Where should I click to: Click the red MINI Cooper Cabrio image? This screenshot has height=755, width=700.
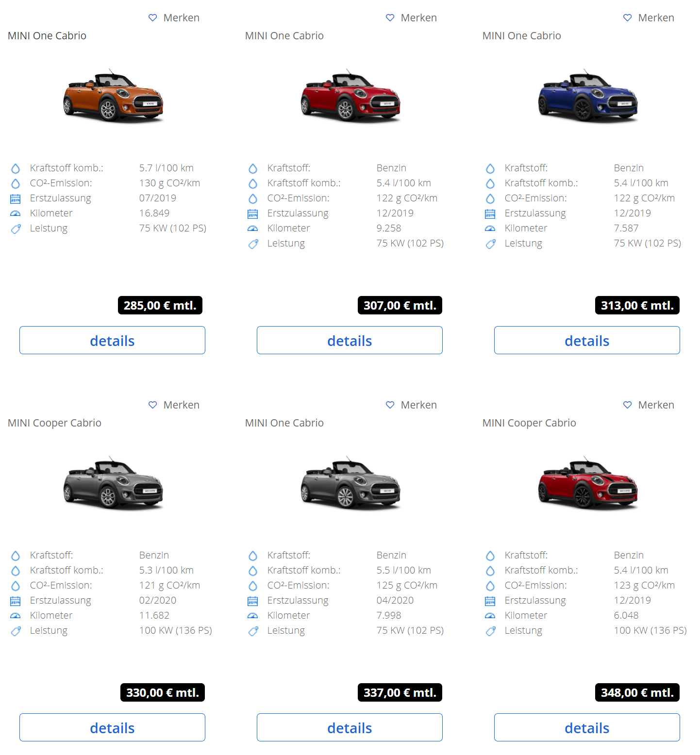pyautogui.click(x=588, y=483)
